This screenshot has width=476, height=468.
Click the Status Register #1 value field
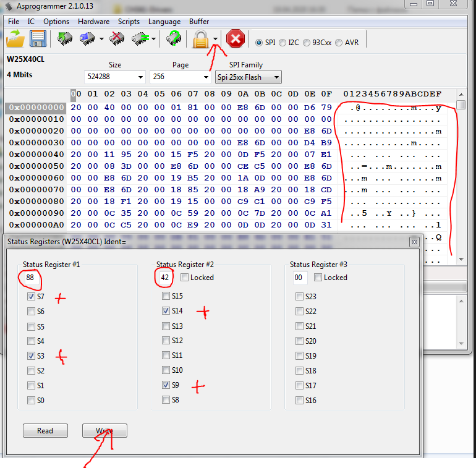(x=30, y=278)
